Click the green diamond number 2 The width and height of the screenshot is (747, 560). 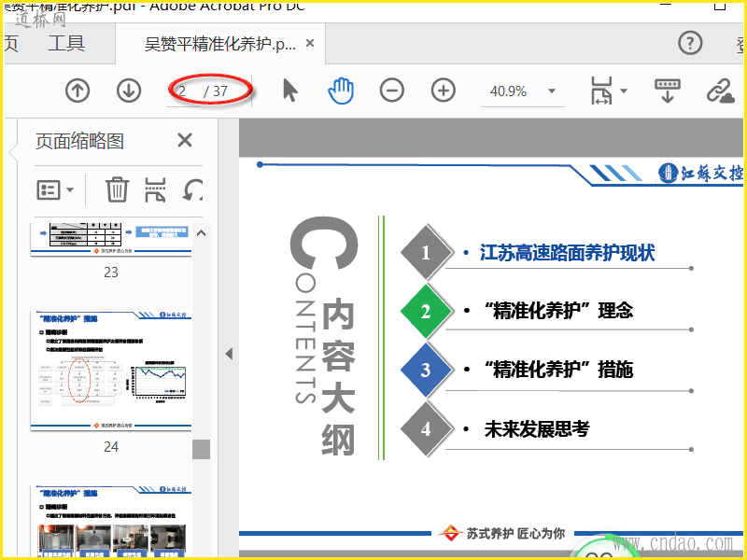pyautogui.click(x=426, y=312)
